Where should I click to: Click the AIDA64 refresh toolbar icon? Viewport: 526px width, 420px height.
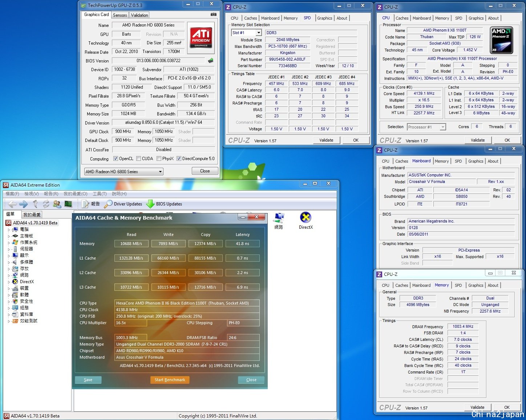(46, 204)
